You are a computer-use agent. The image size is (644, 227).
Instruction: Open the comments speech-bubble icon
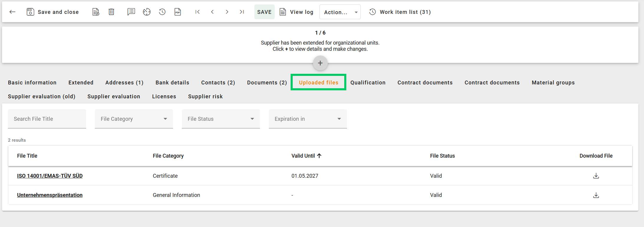click(x=131, y=12)
